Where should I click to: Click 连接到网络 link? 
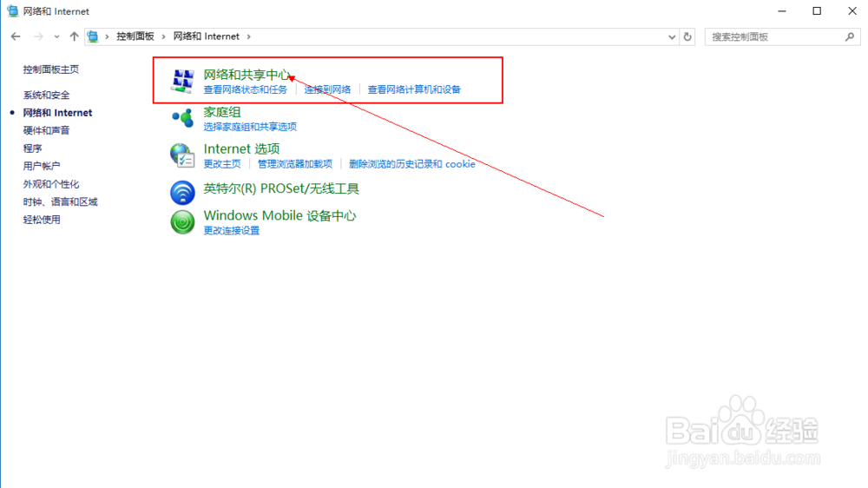(x=327, y=89)
